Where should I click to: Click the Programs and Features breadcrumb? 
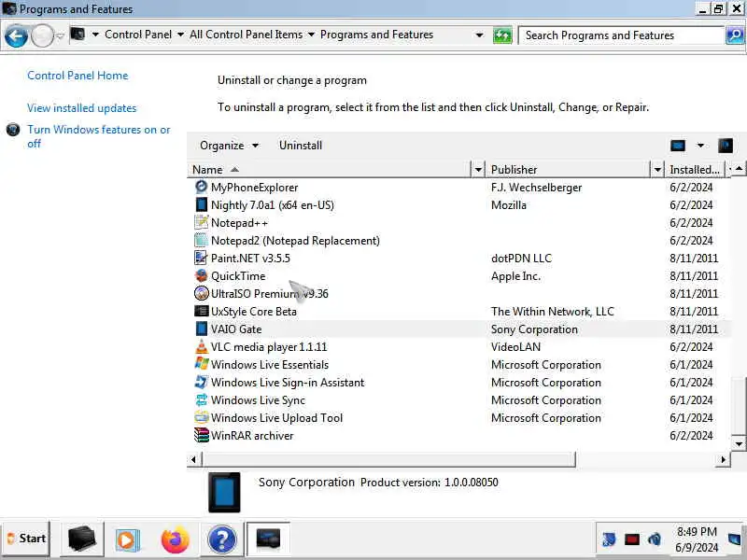click(x=376, y=35)
